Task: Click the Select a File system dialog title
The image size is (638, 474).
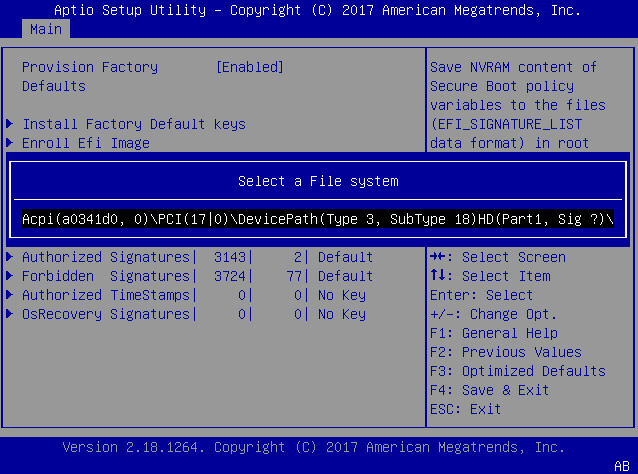Action: pos(318,181)
